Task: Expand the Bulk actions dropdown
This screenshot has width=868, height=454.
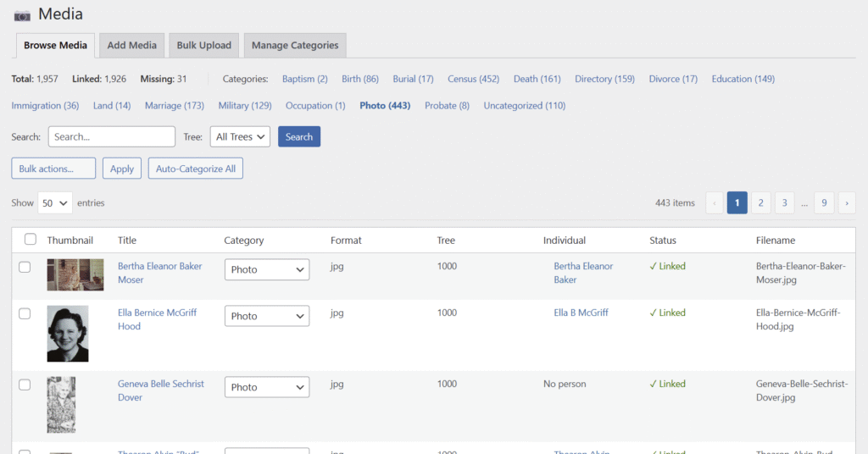Action: [53, 169]
